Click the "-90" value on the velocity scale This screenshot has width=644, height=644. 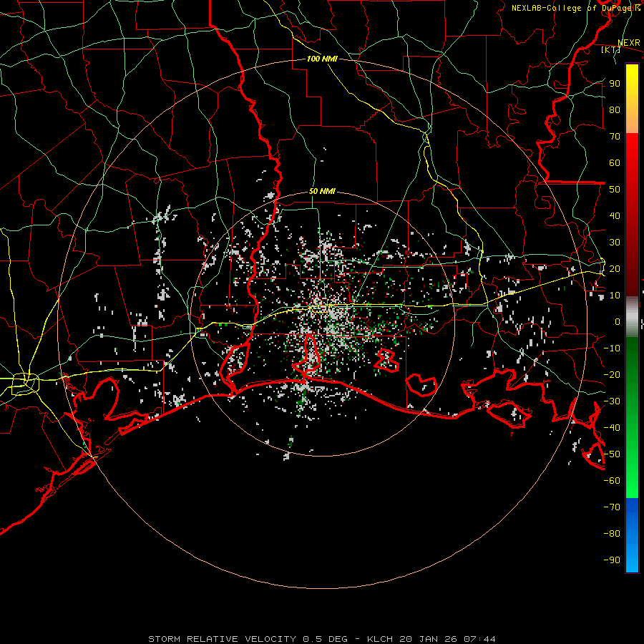pyautogui.click(x=612, y=560)
